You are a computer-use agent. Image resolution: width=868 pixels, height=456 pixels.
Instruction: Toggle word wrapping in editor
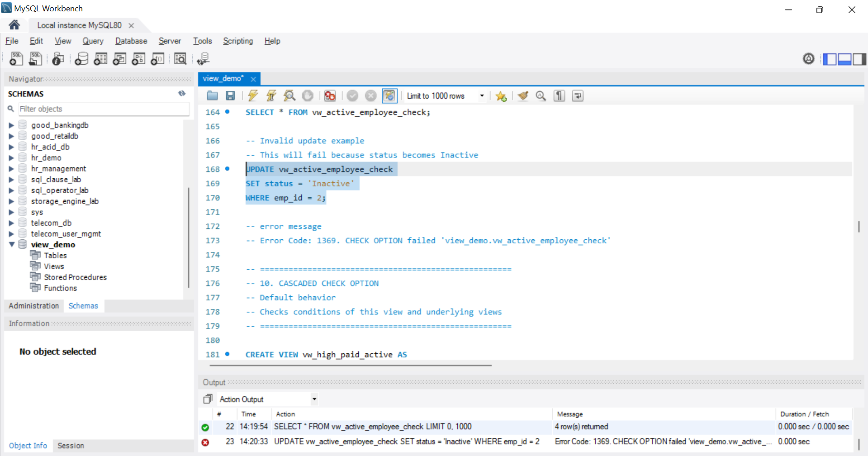(578, 95)
